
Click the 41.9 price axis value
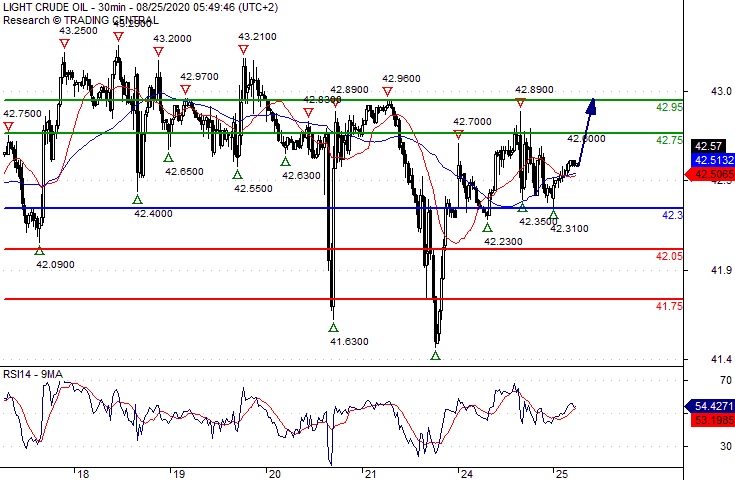(x=721, y=270)
